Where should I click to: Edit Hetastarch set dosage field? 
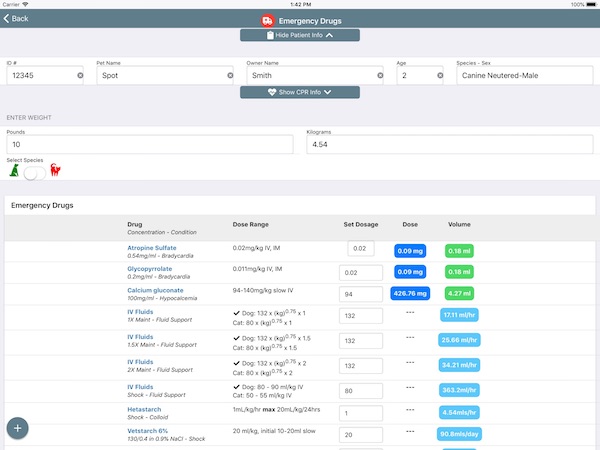361,414
